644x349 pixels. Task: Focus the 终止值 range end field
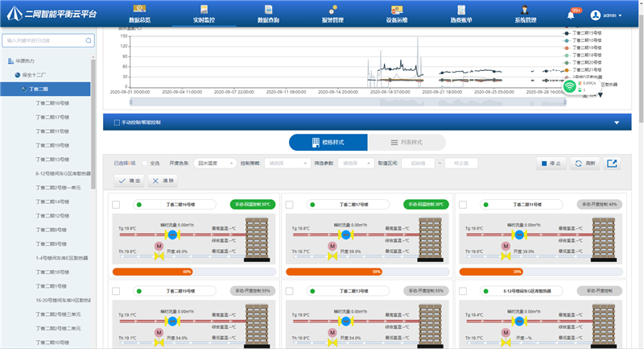(x=461, y=163)
